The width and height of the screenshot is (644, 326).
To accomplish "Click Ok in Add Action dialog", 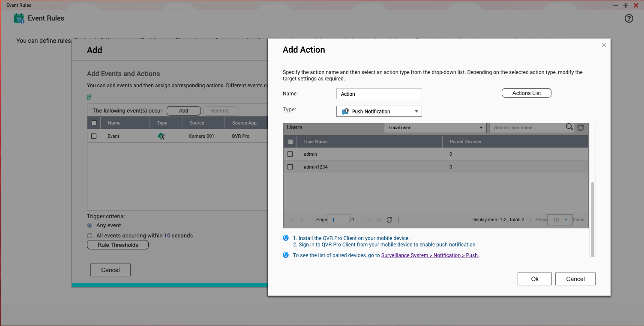I will 535,279.
